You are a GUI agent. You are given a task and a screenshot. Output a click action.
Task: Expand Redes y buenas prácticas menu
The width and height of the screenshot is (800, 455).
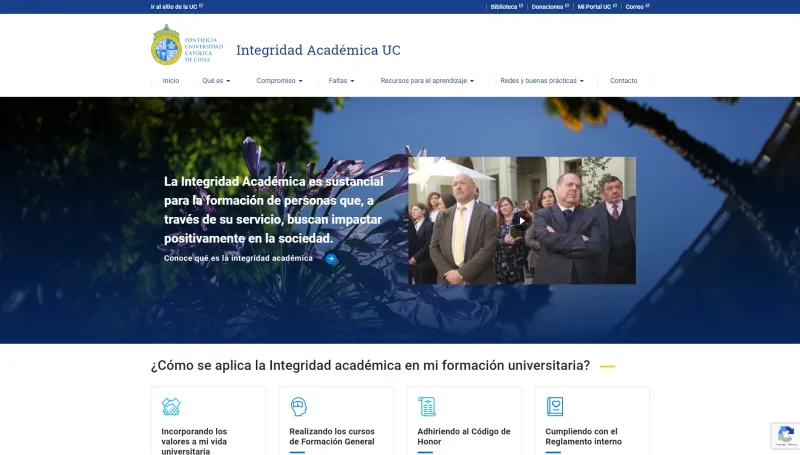542,81
